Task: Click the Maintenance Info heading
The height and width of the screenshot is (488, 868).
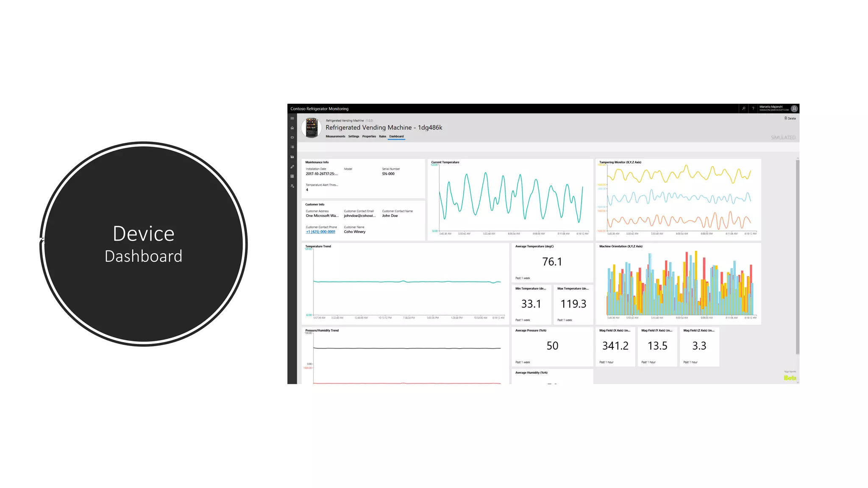Action: point(317,162)
